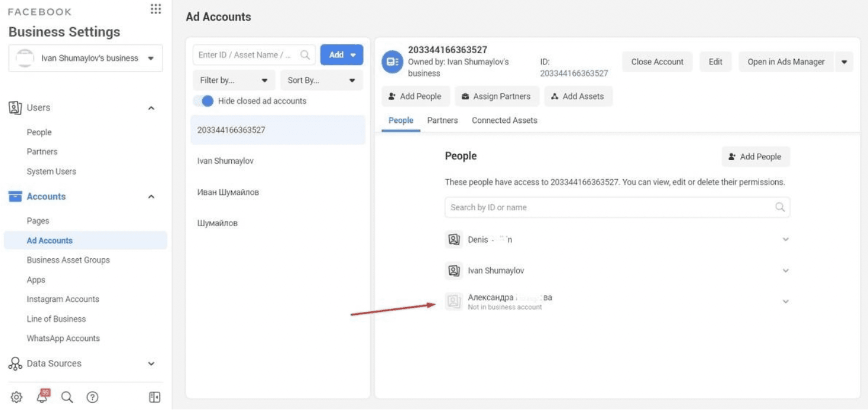Expand Denis permissions chevron

click(x=786, y=239)
